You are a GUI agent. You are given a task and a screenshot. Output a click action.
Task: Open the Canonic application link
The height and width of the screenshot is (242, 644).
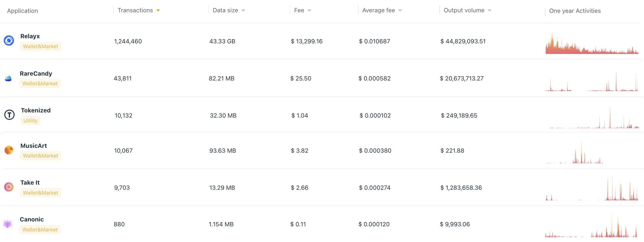tap(32, 219)
